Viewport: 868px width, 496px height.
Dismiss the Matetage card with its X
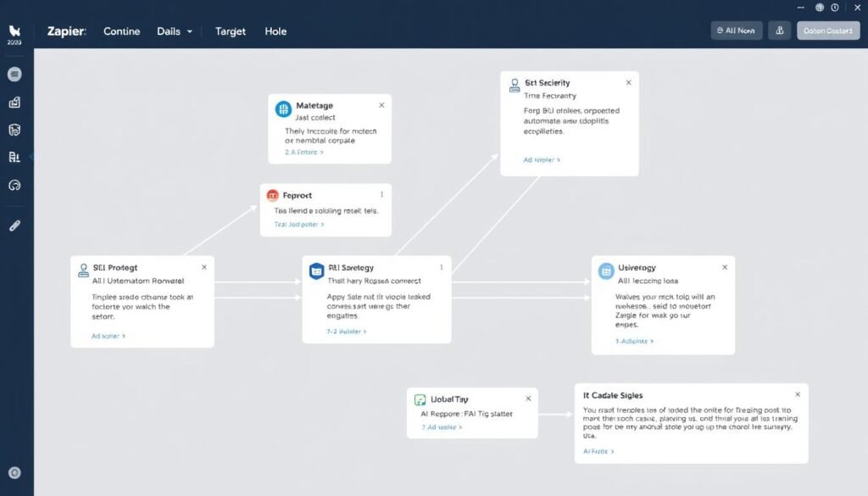pos(381,105)
